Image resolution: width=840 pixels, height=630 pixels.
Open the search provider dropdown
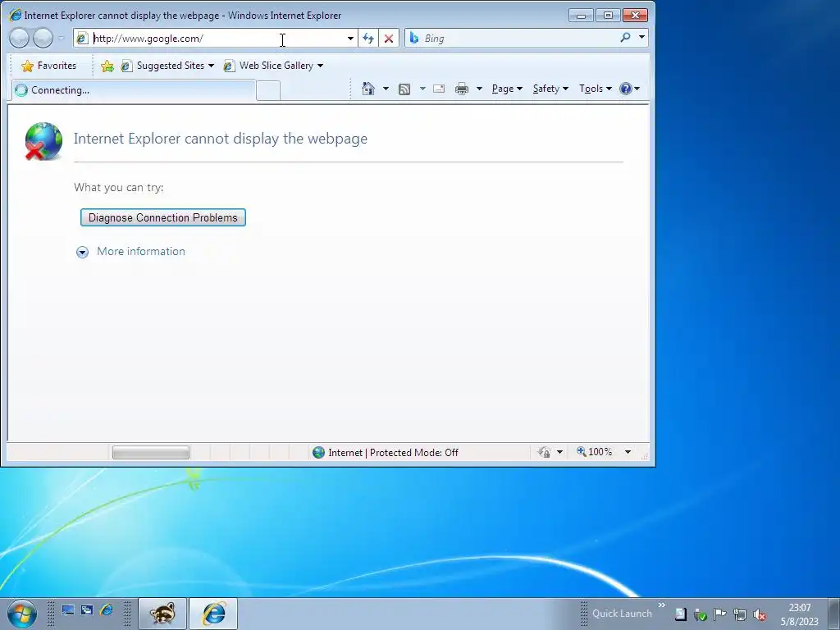coord(641,38)
